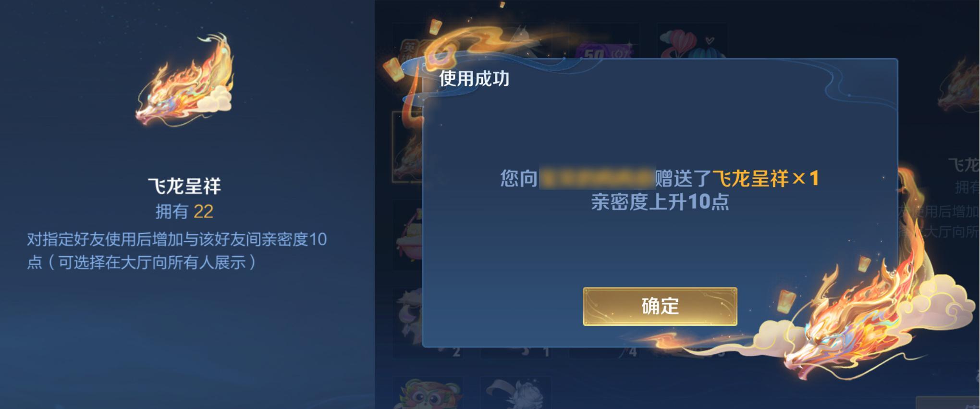Click the blurred friend name in message

click(x=597, y=178)
